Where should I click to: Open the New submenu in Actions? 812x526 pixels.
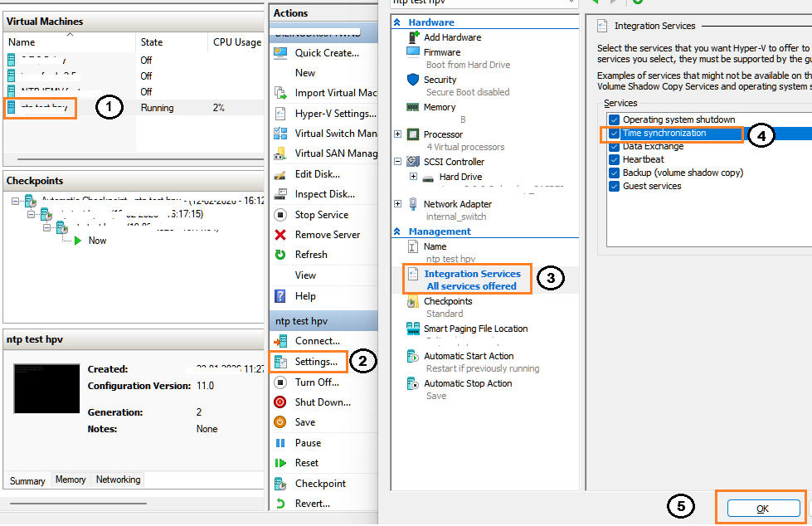tap(305, 73)
